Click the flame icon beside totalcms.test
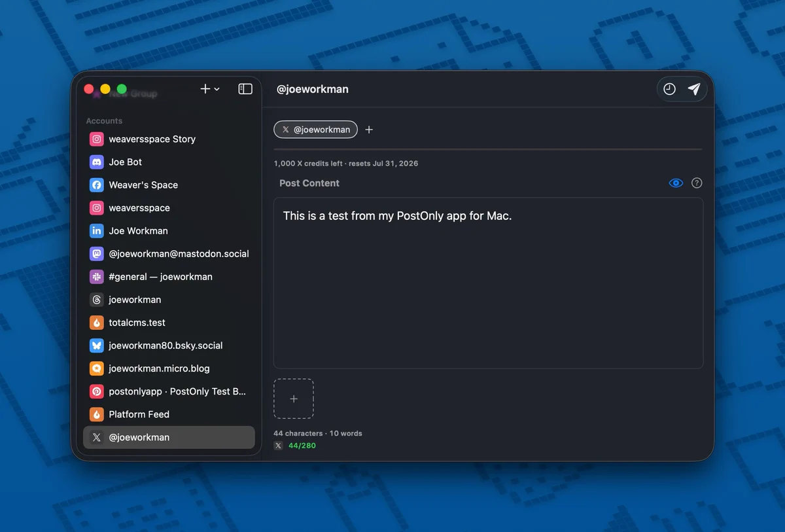 (x=97, y=323)
